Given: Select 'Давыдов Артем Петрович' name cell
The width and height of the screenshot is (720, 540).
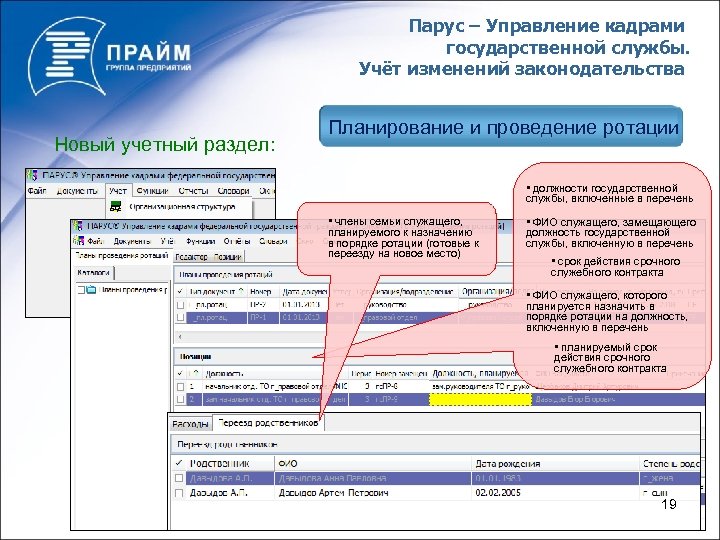Looking at the screenshot, I should (x=333, y=493).
